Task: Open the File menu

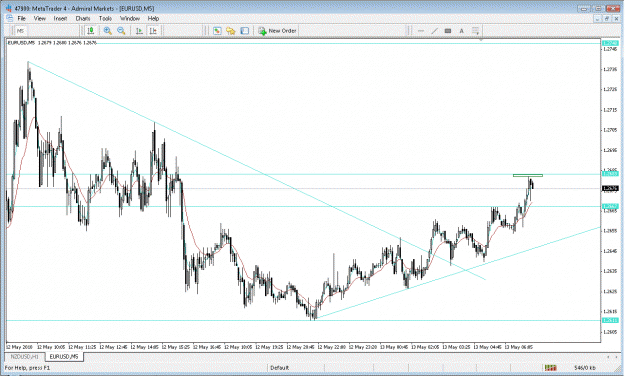Action: [22, 18]
